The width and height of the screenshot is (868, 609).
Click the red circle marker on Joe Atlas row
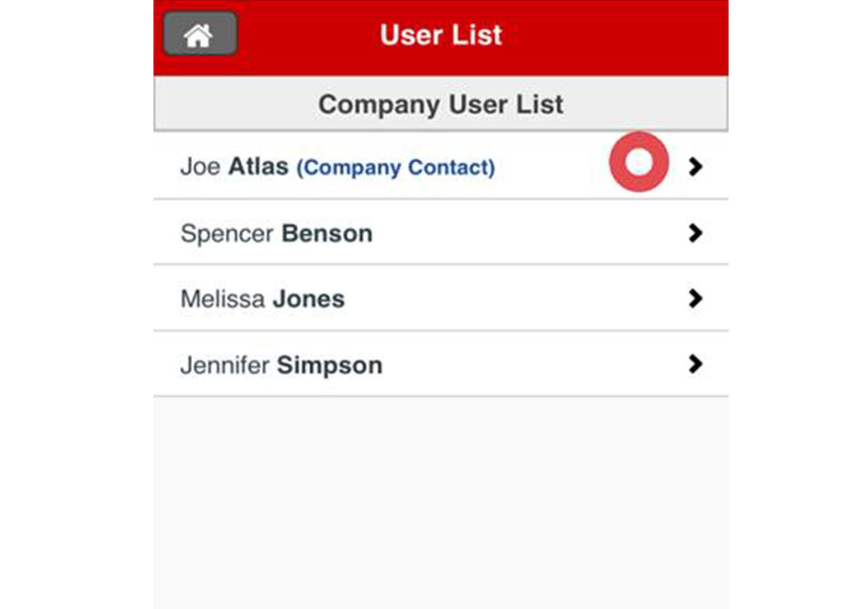pyautogui.click(x=639, y=162)
